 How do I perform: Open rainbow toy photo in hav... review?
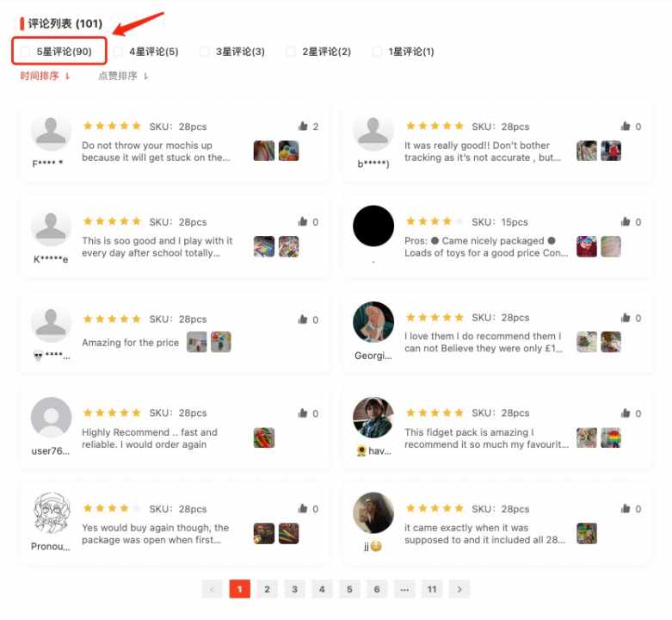click(x=611, y=437)
